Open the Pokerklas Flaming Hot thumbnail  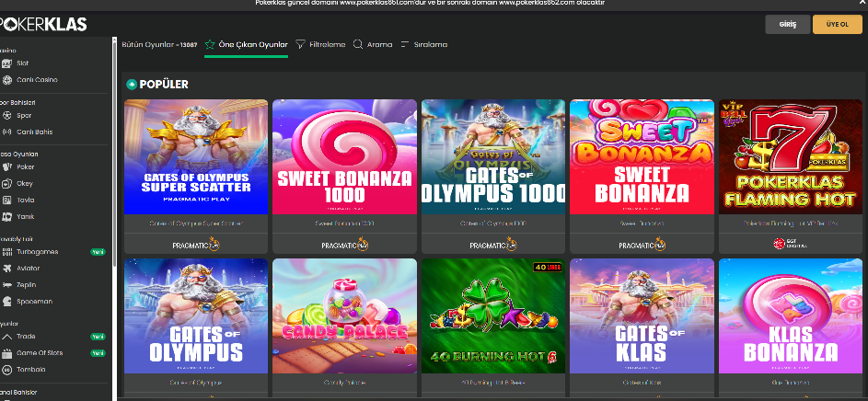point(791,156)
